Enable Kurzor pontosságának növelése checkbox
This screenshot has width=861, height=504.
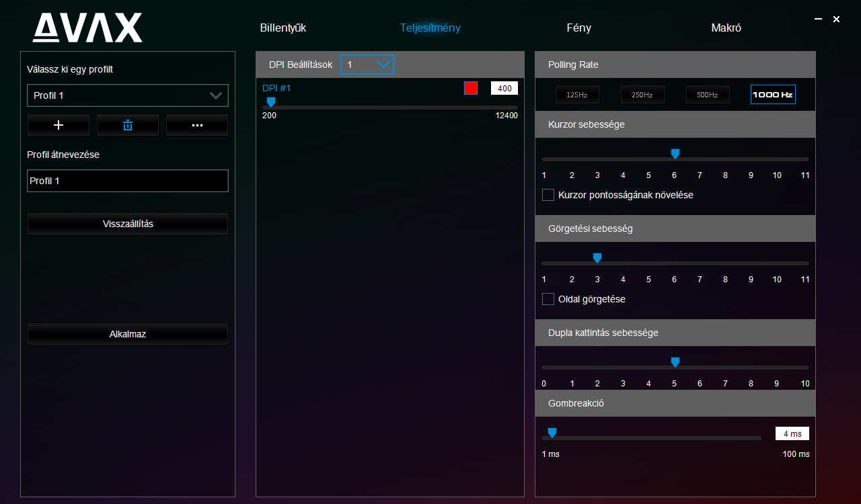tap(548, 195)
